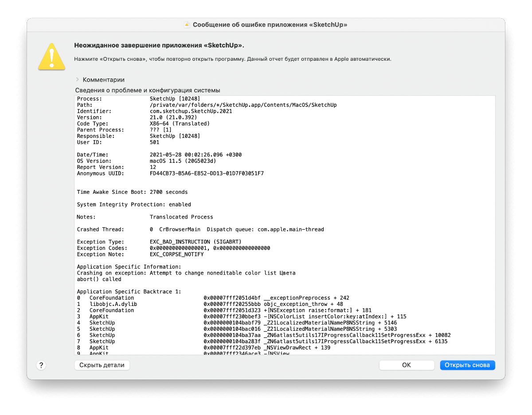The image size is (532, 415).
Task: Click the Date/Time 2021-05-28 line
Action: coord(159,155)
